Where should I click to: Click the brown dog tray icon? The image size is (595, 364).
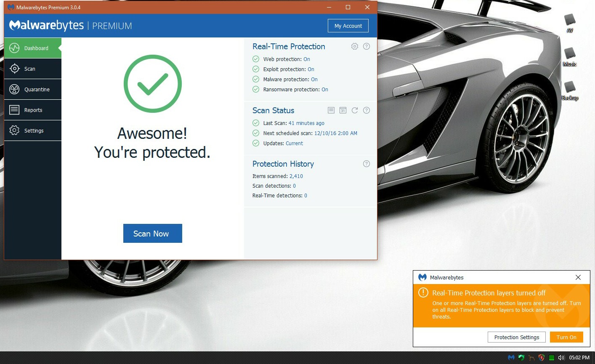(531, 358)
